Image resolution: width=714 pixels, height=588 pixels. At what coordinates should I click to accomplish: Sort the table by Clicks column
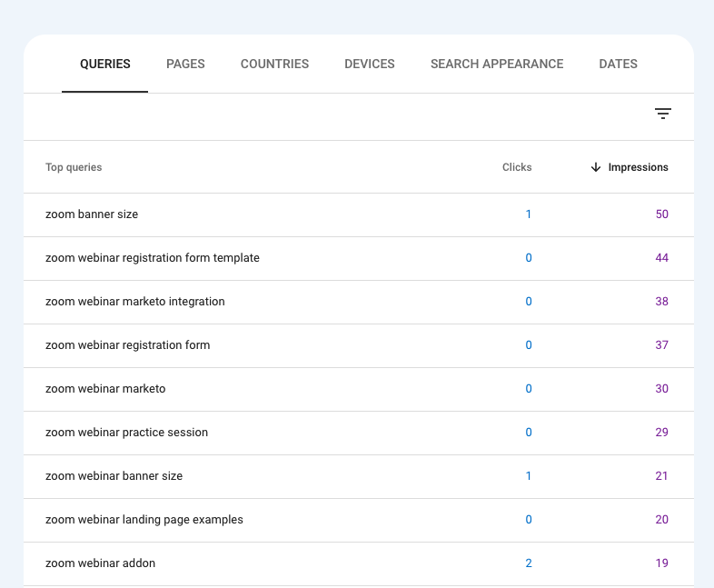point(517,167)
